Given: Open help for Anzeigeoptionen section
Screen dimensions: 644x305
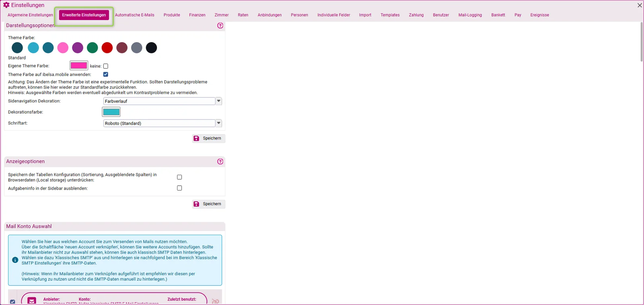Looking at the screenshot, I should pyautogui.click(x=220, y=162).
